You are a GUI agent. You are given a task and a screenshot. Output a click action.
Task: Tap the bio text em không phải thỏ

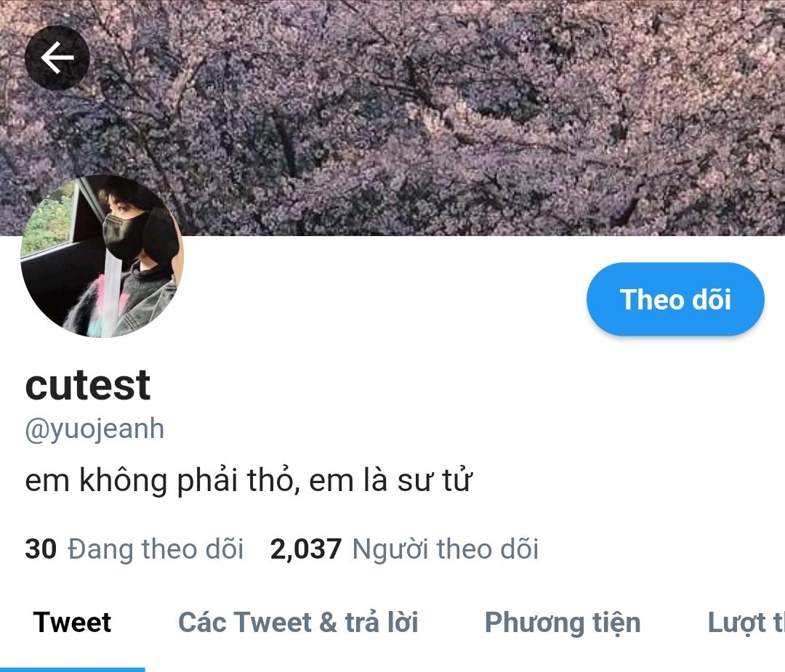(158, 480)
